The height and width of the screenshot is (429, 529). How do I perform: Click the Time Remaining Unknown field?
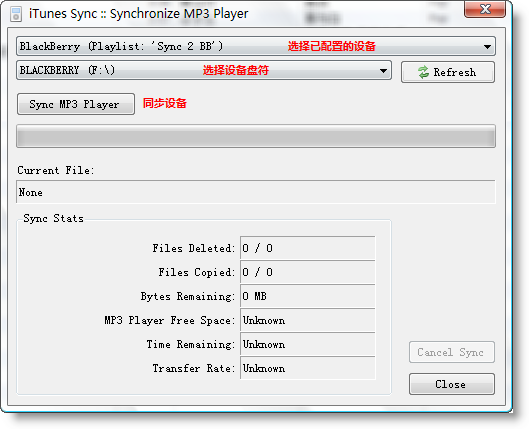308,344
